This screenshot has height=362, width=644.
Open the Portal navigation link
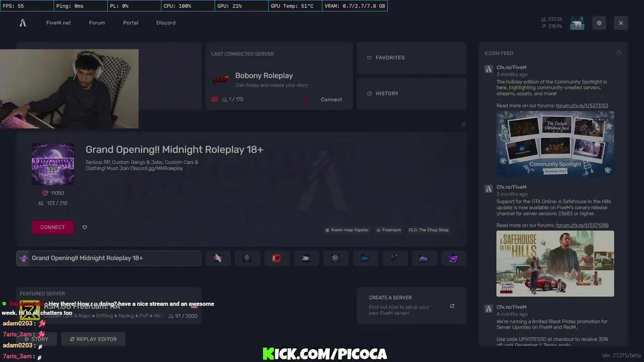(x=131, y=23)
